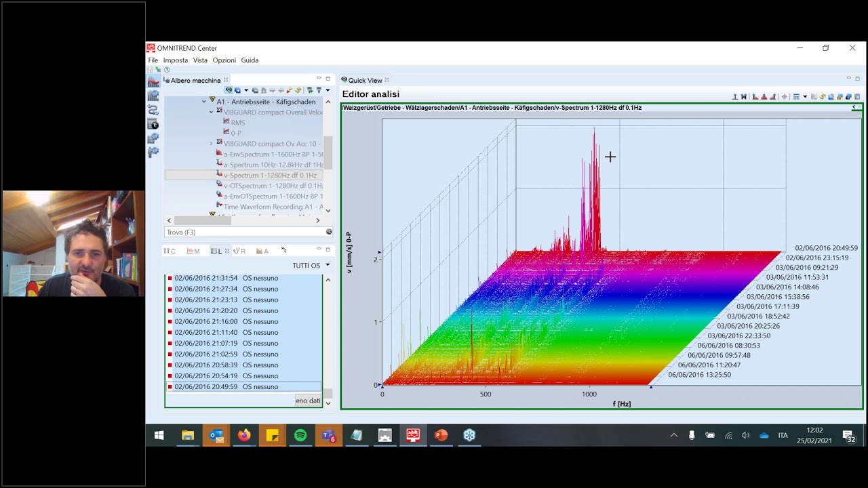Viewport: 868px width, 488px height.
Task: Select the Albero macchina tab
Action: click(195, 80)
